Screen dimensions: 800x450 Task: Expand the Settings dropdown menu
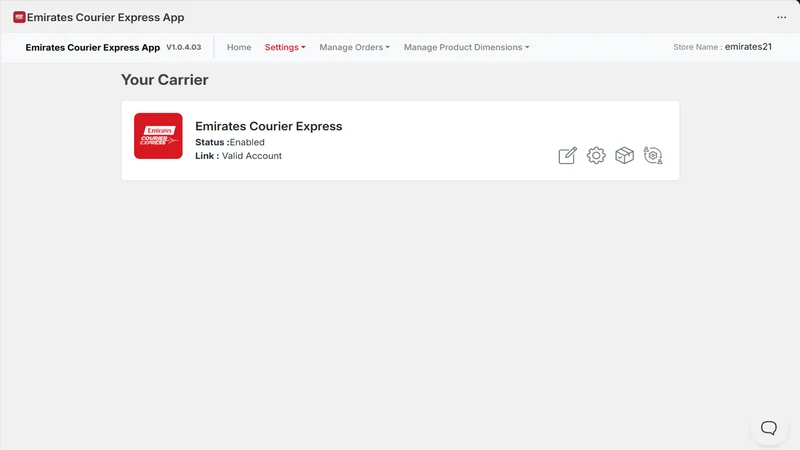pyautogui.click(x=285, y=47)
